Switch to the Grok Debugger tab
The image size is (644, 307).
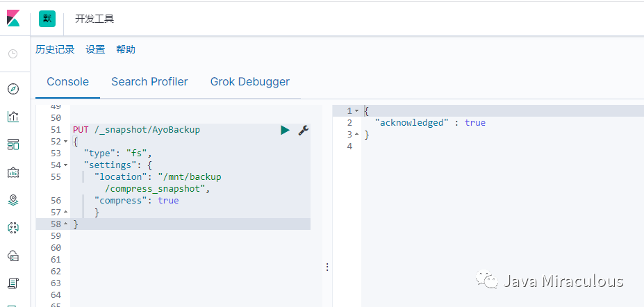click(250, 82)
